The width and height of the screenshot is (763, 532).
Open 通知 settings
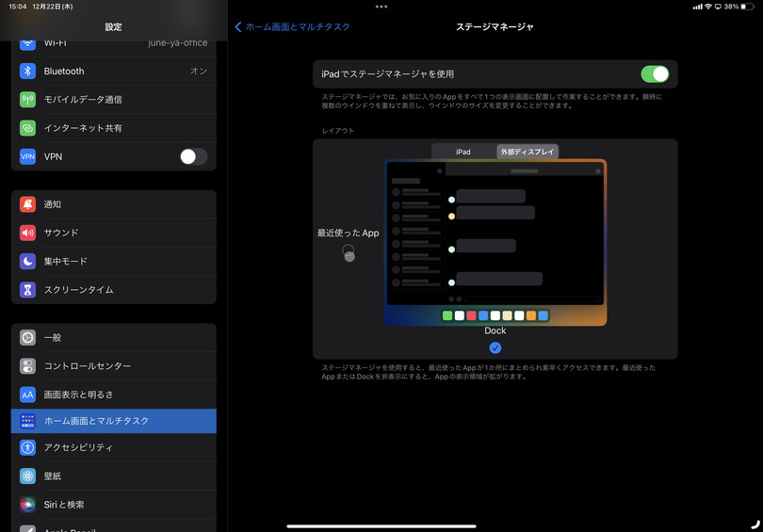tap(114, 204)
